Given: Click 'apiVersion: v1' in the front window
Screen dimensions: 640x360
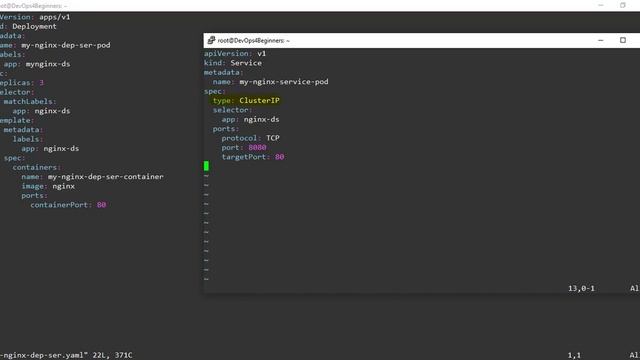Looking at the screenshot, I should click(x=235, y=53).
